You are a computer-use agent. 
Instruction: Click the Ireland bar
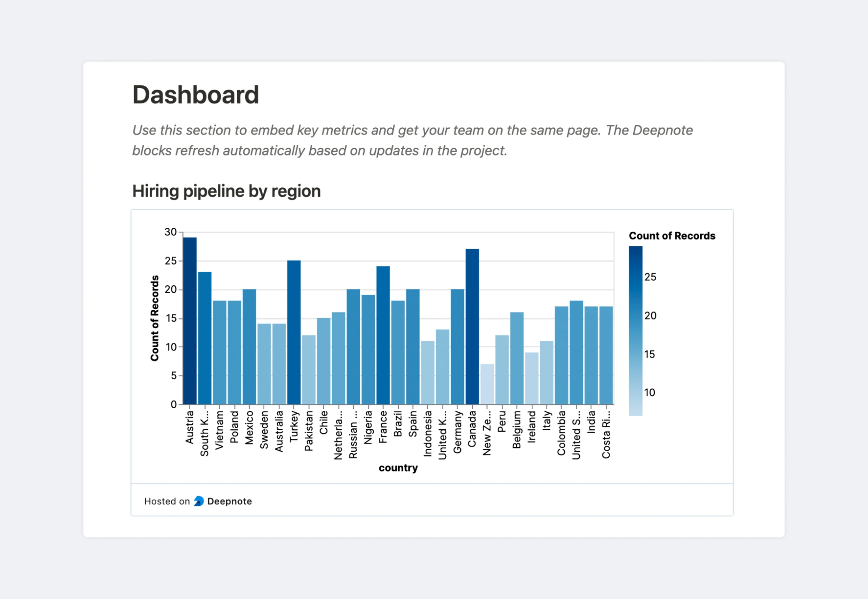(532, 378)
